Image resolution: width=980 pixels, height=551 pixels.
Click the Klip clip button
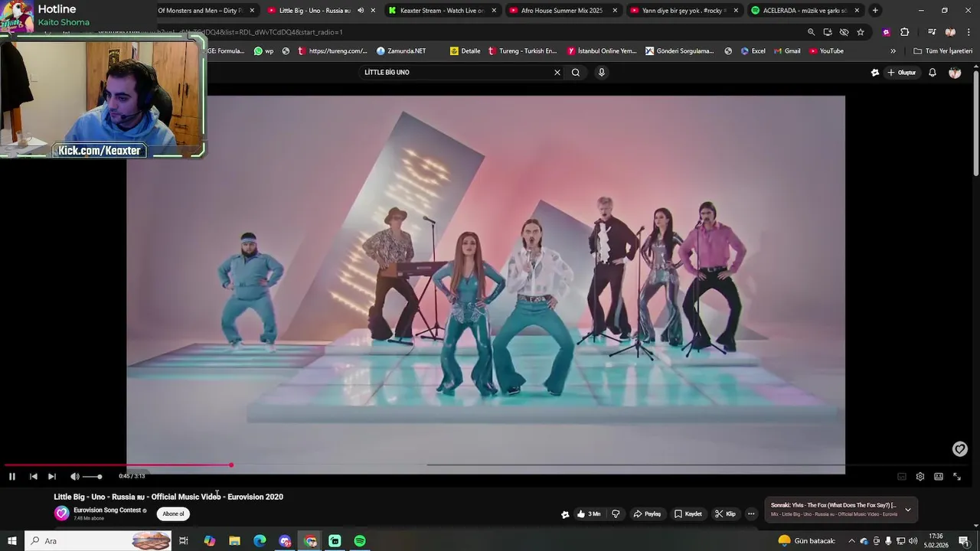click(x=725, y=514)
